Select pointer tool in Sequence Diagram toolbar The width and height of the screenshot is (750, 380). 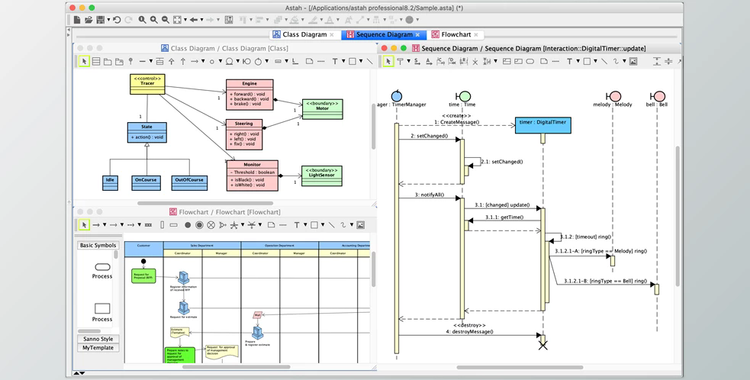click(x=388, y=61)
